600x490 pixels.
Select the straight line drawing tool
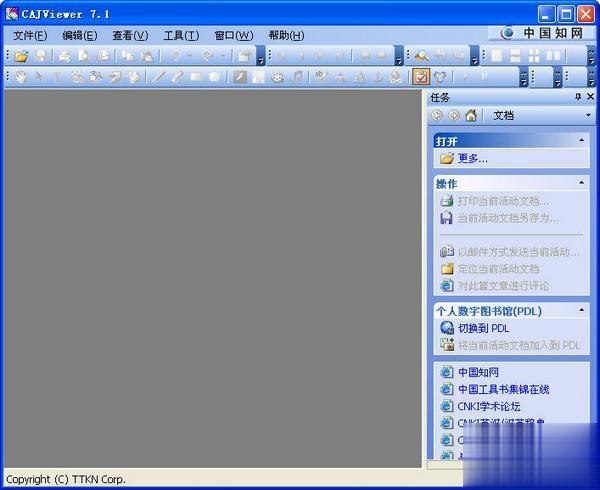(x=158, y=77)
